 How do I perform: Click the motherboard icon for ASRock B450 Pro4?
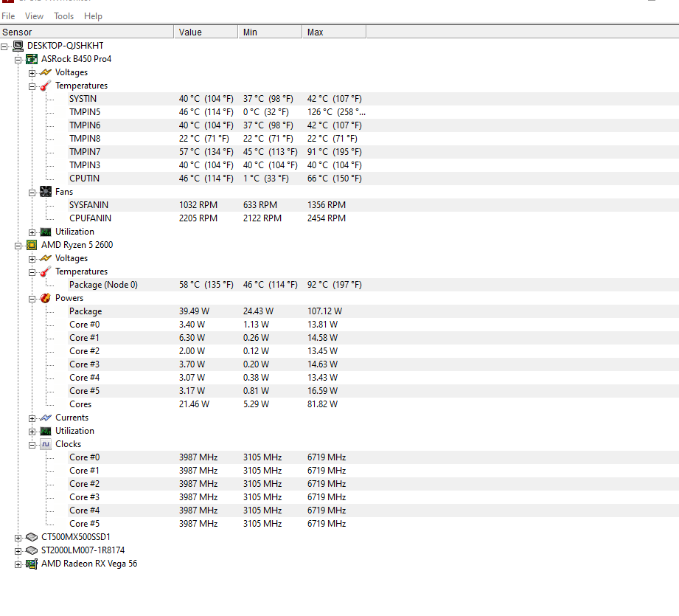point(32,59)
